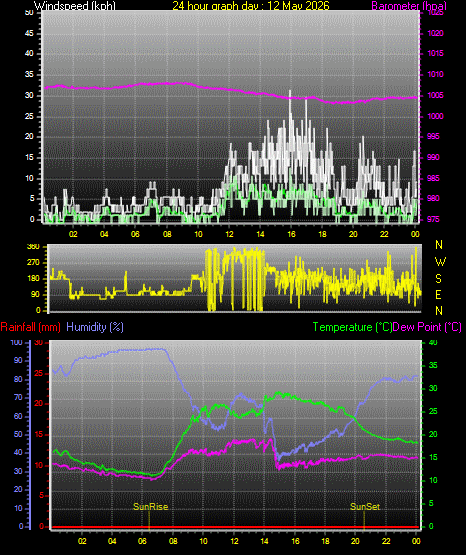Click the '22' hour label under bottom graph
Image resolution: width=466 pixels, height=555 pixels.
click(386, 541)
